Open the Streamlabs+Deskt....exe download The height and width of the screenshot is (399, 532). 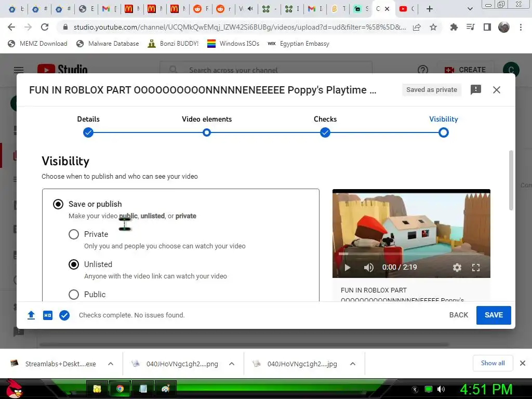53,364
